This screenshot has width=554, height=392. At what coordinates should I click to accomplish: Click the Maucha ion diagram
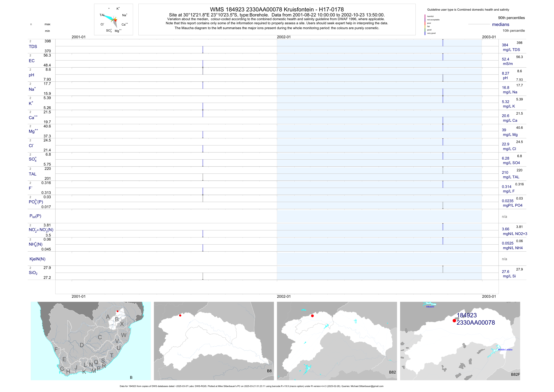click(113, 20)
